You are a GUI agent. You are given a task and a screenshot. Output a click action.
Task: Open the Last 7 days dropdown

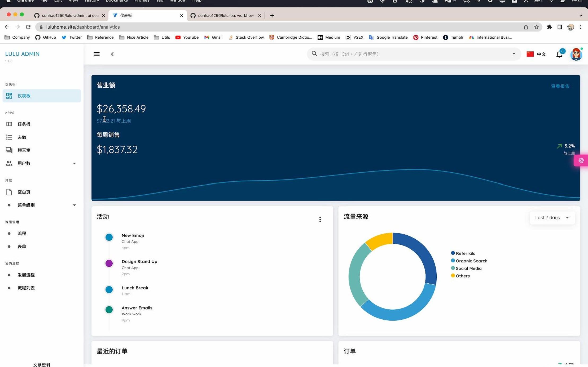552,218
